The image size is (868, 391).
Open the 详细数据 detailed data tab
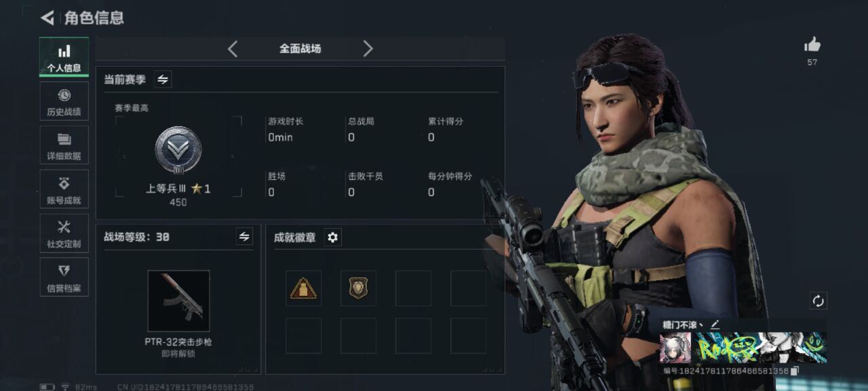[x=64, y=145]
